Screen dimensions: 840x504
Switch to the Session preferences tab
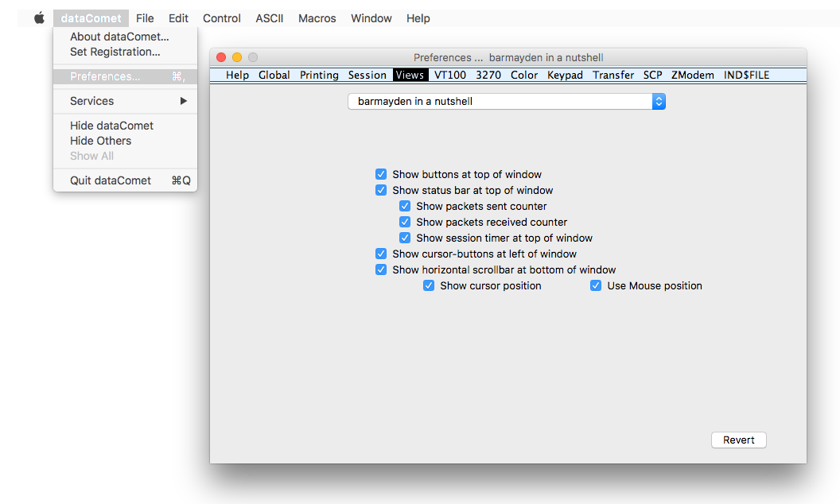tap(367, 75)
